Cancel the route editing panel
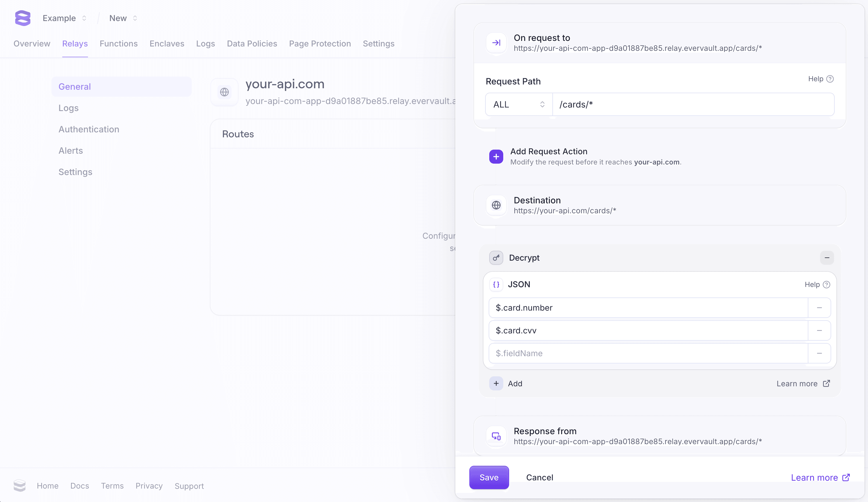Viewport: 868px width, 502px height. (x=540, y=477)
